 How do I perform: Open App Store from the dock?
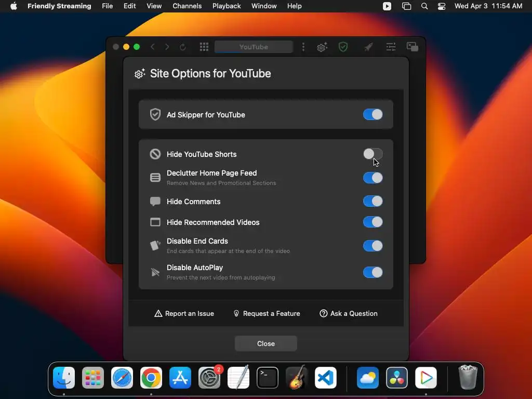coord(180,378)
